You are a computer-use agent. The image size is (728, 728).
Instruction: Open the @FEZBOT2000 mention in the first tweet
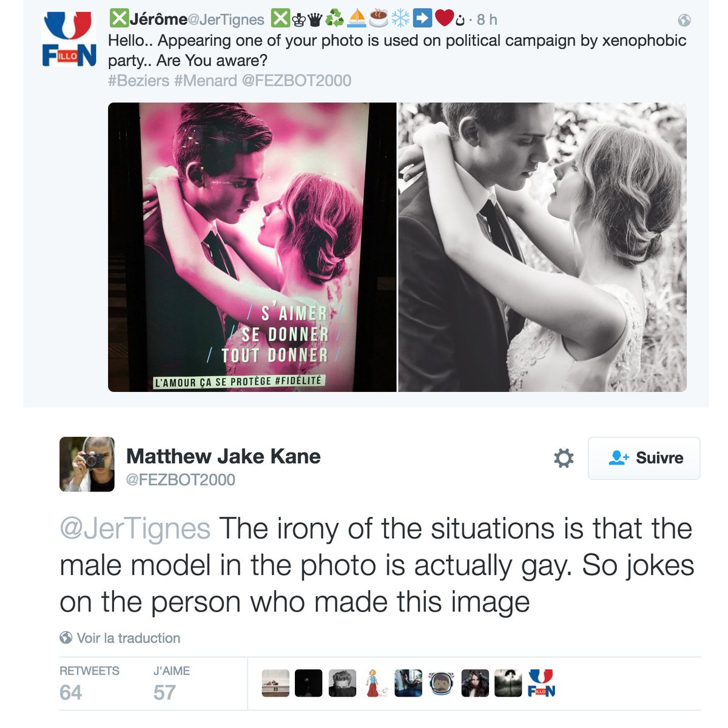click(x=297, y=81)
